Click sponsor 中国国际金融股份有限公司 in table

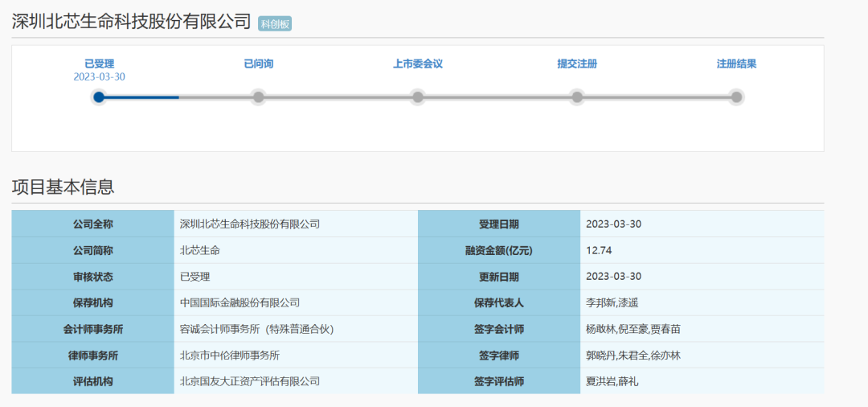point(240,303)
